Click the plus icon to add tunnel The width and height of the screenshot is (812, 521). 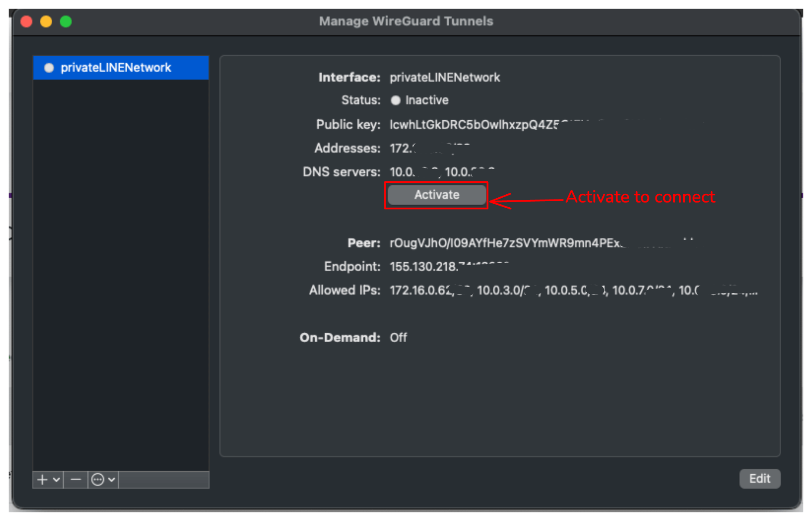point(42,479)
